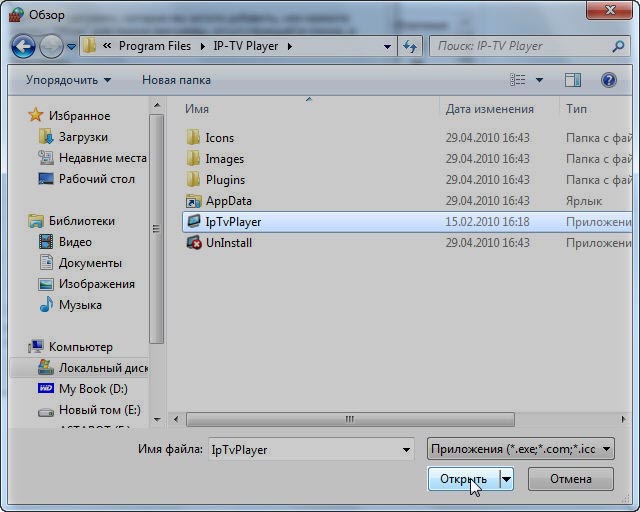Click the refresh button beside address bar

(410, 47)
